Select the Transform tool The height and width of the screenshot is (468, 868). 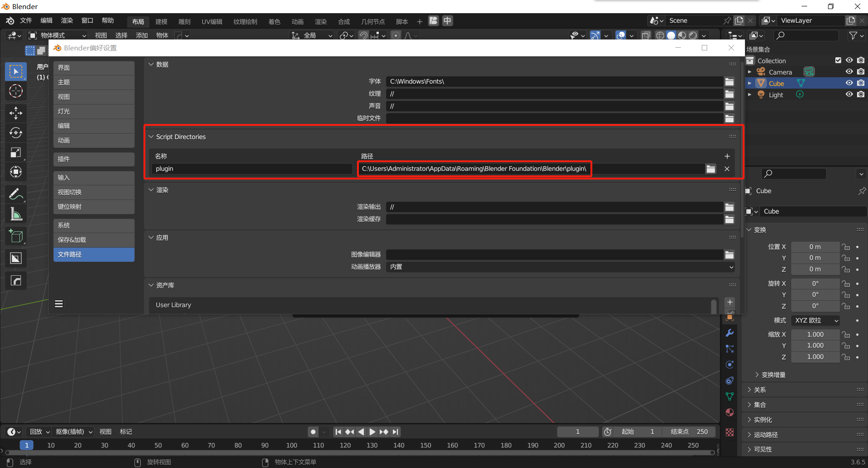pyautogui.click(x=16, y=172)
